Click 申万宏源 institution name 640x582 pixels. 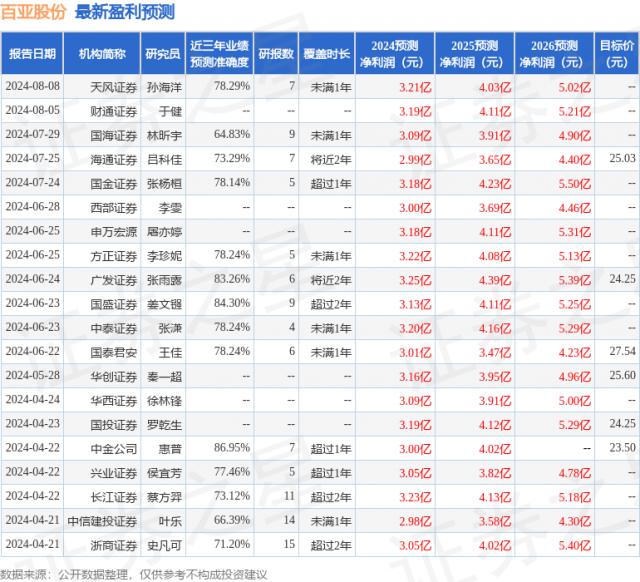(113, 231)
